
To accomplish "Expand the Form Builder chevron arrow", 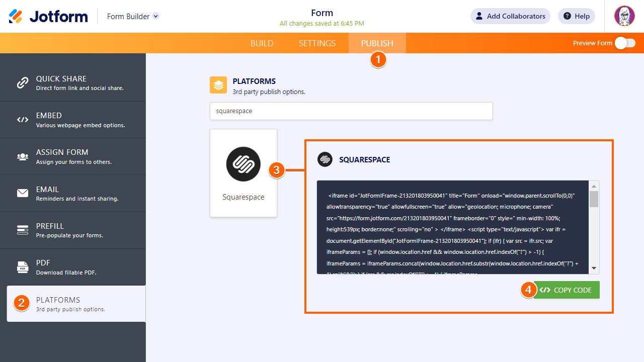I will click(x=155, y=16).
